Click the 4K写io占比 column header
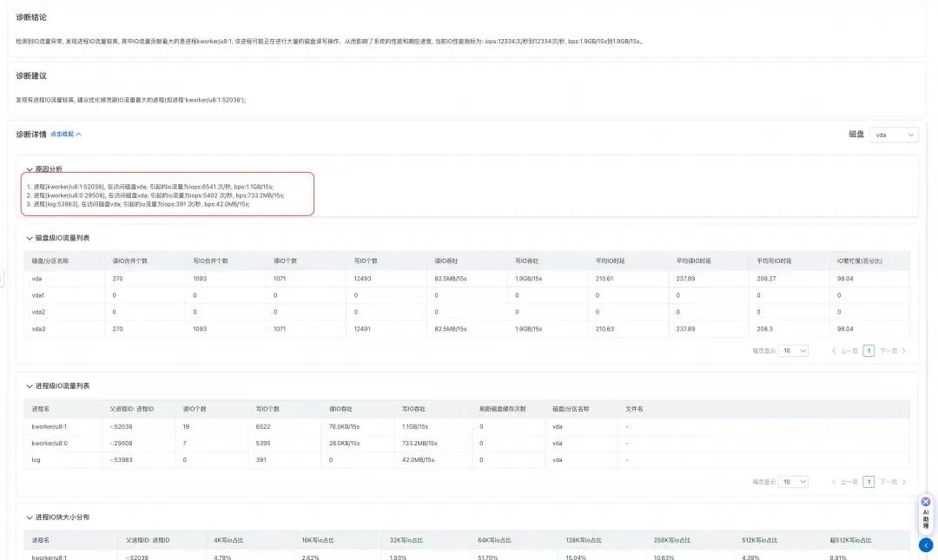Viewport: 938px width, 560px height. coord(228,540)
